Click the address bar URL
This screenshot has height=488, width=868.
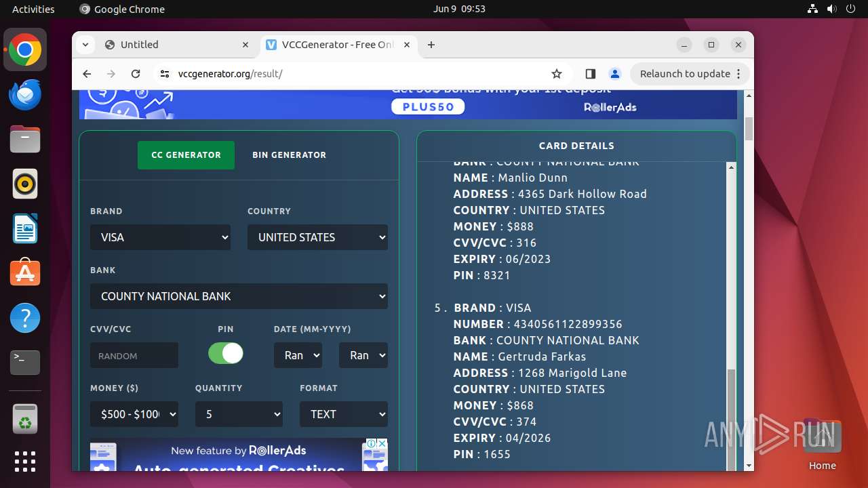click(x=231, y=74)
